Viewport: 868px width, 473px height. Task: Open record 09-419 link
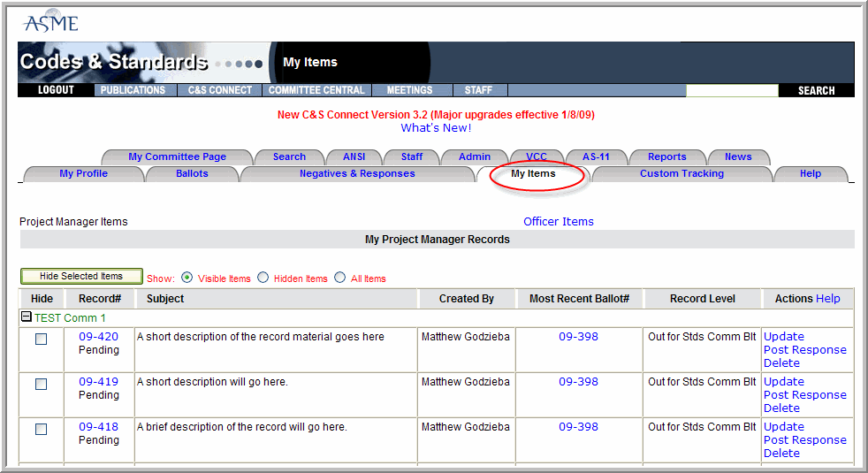[x=98, y=382]
